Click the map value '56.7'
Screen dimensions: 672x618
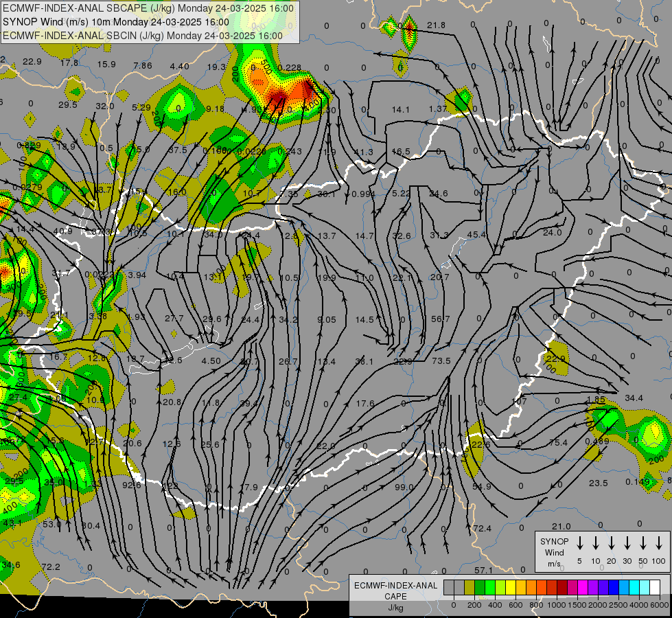(x=441, y=319)
